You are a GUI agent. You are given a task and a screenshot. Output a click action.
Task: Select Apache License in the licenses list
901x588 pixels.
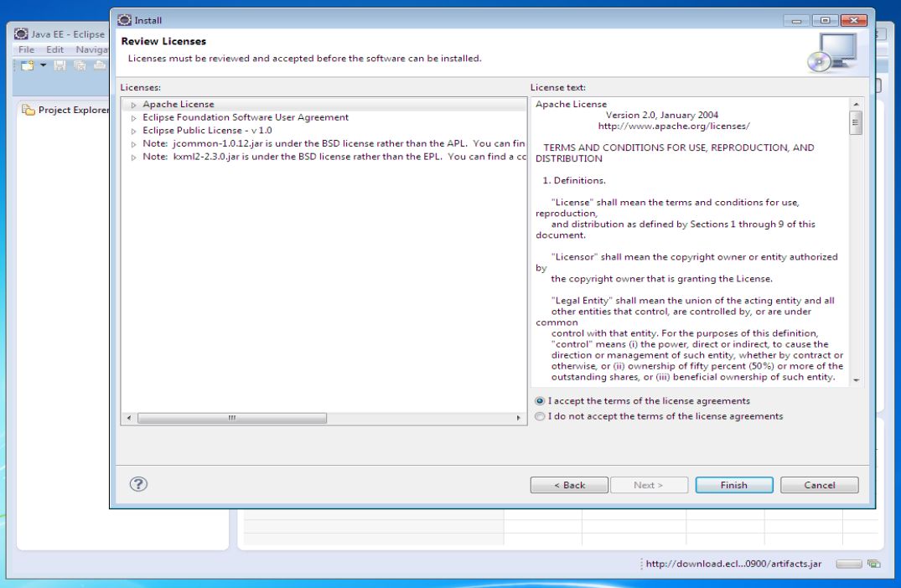click(179, 104)
